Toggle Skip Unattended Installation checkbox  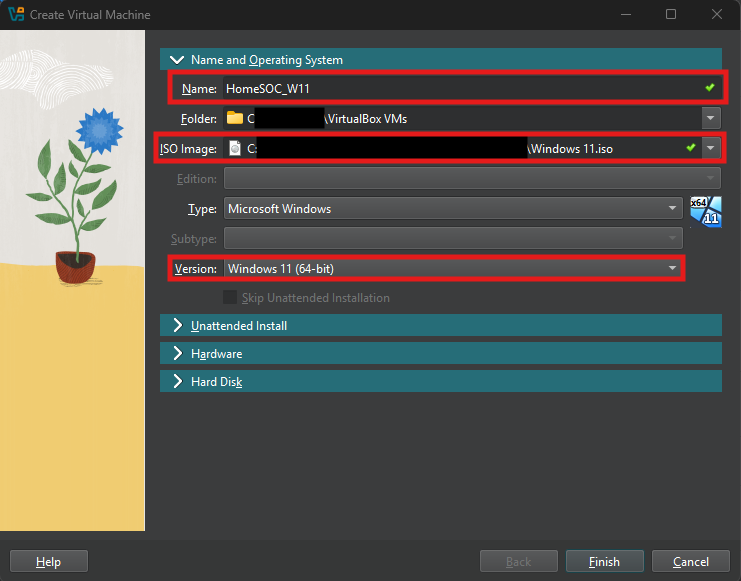point(230,298)
